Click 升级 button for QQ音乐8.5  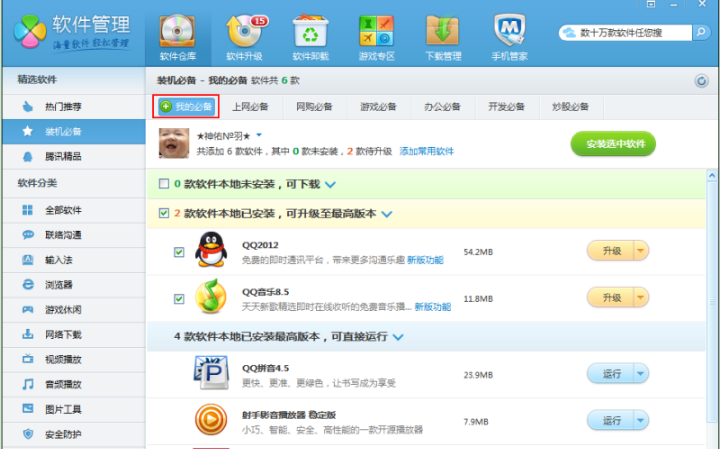point(611,297)
